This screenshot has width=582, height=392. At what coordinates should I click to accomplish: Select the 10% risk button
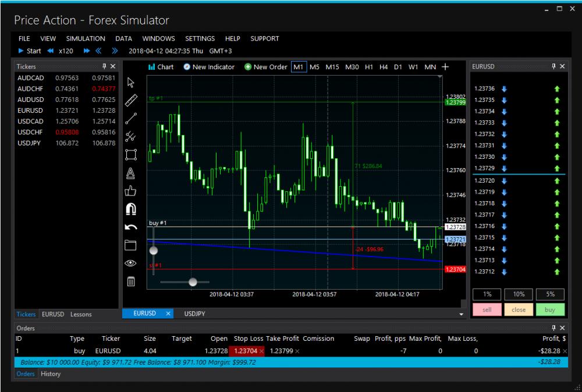(519, 294)
